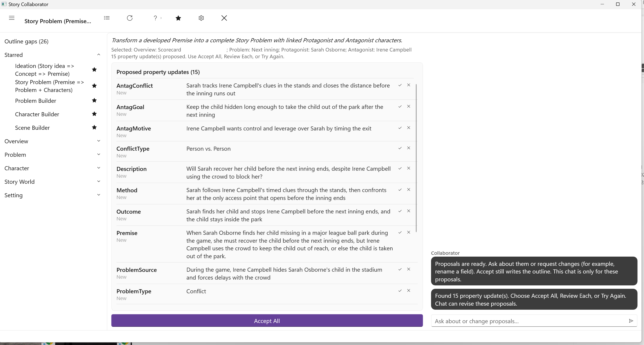This screenshot has height=345, width=644.
Task: Accept the AntagConflict proposal checkmark
Action: pyautogui.click(x=400, y=85)
